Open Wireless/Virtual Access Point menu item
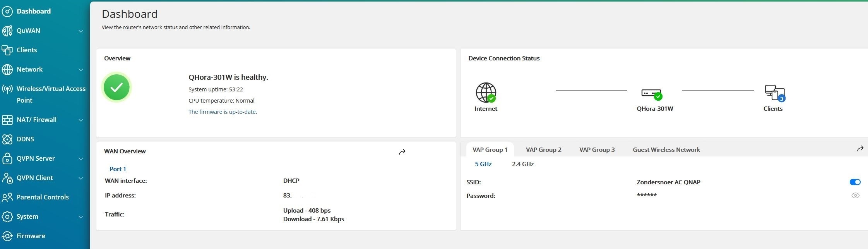The image size is (868, 249). tap(51, 94)
